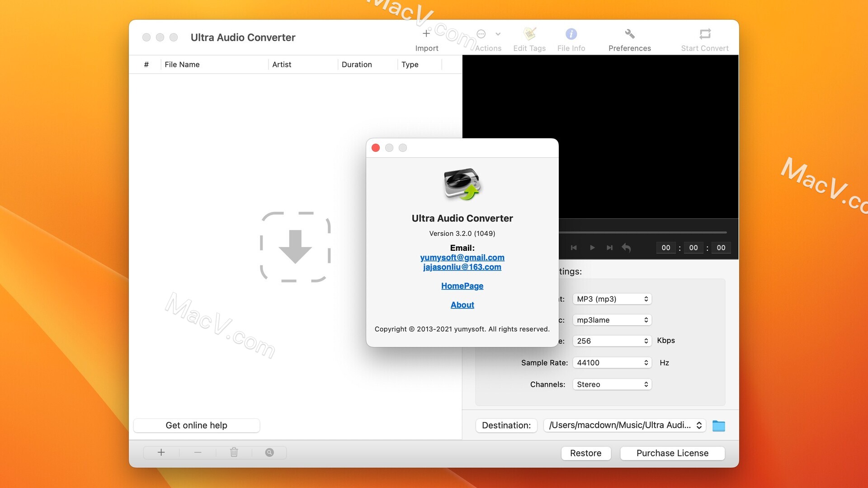Open the destination folder icon
The height and width of the screenshot is (488, 868).
pyautogui.click(x=719, y=426)
